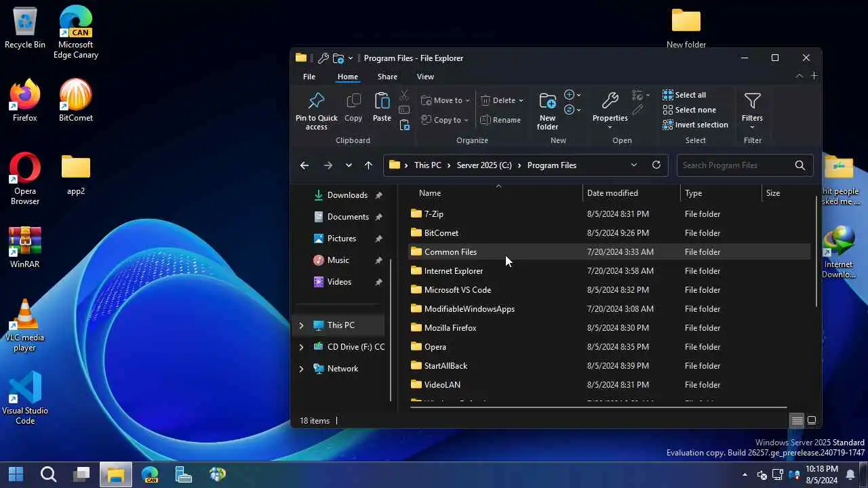
Task: Collapse the ribbon with the chevron
Action: (x=799, y=76)
